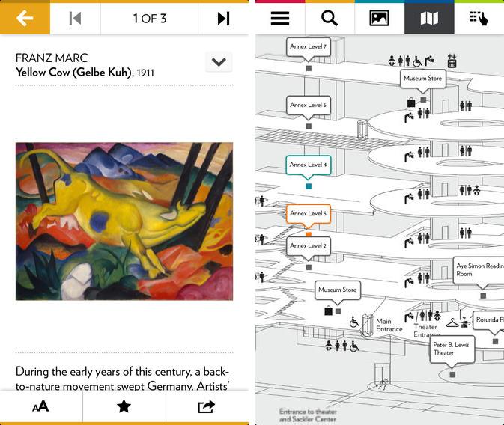Select the Annex Level 5 map label
The height and width of the screenshot is (425, 504).
click(x=308, y=105)
